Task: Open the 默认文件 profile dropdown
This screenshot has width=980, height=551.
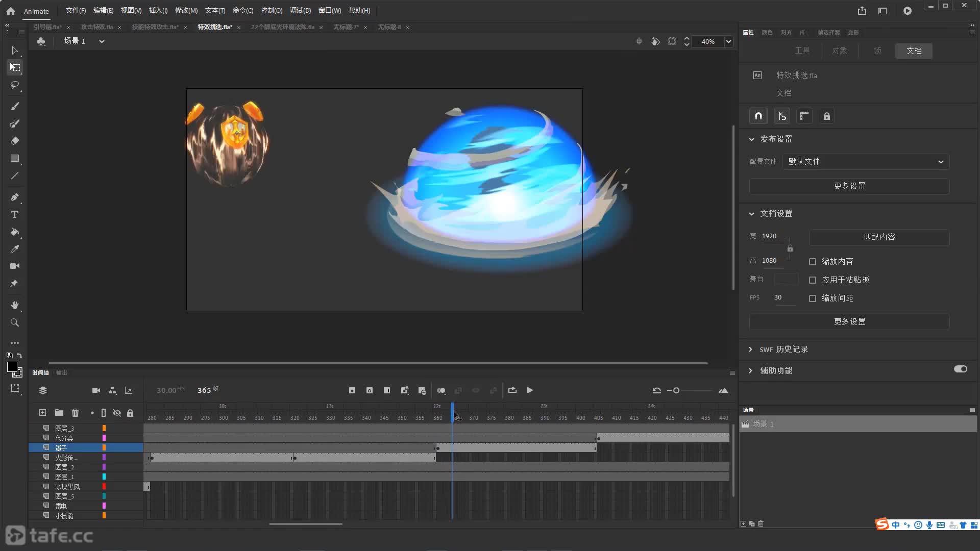Action: coord(866,162)
